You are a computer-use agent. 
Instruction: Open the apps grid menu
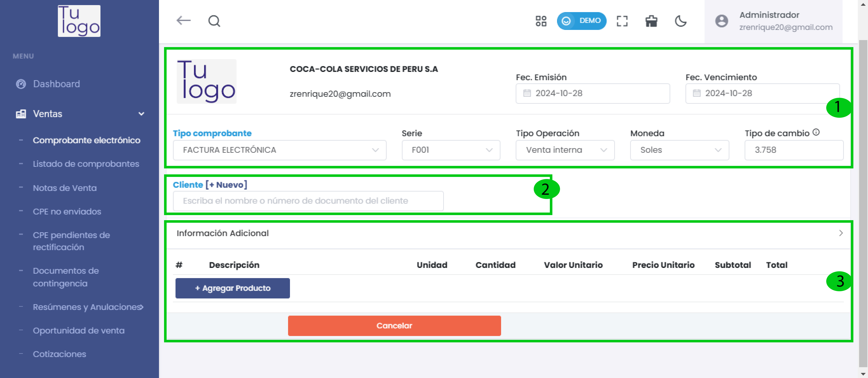(x=541, y=21)
